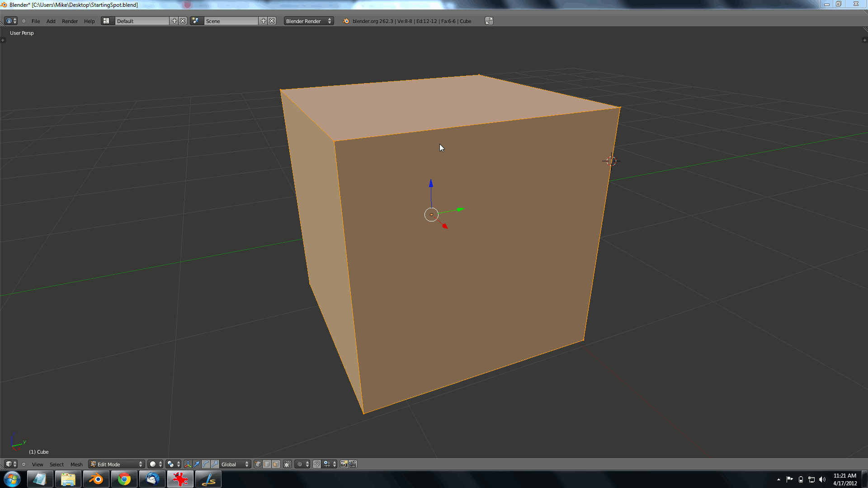
Task: Enable the scale manipulator
Action: (215, 465)
